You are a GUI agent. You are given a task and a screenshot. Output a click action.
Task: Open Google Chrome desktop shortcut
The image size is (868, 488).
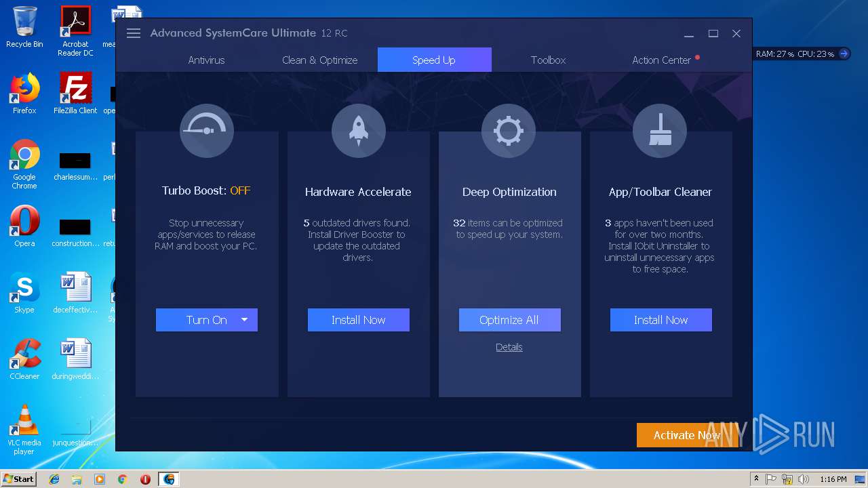pyautogui.click(x=24, y=164)
